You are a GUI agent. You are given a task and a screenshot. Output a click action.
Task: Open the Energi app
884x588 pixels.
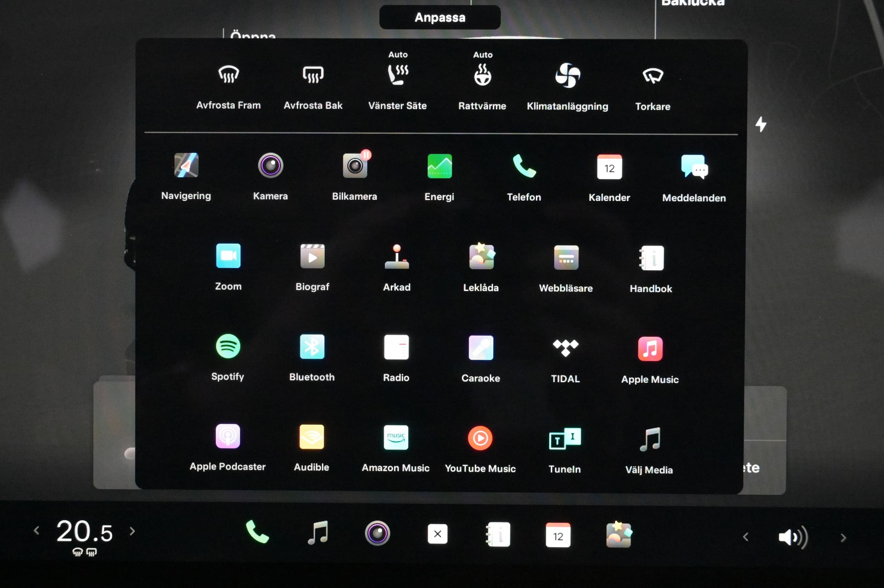tap(440, 166)
